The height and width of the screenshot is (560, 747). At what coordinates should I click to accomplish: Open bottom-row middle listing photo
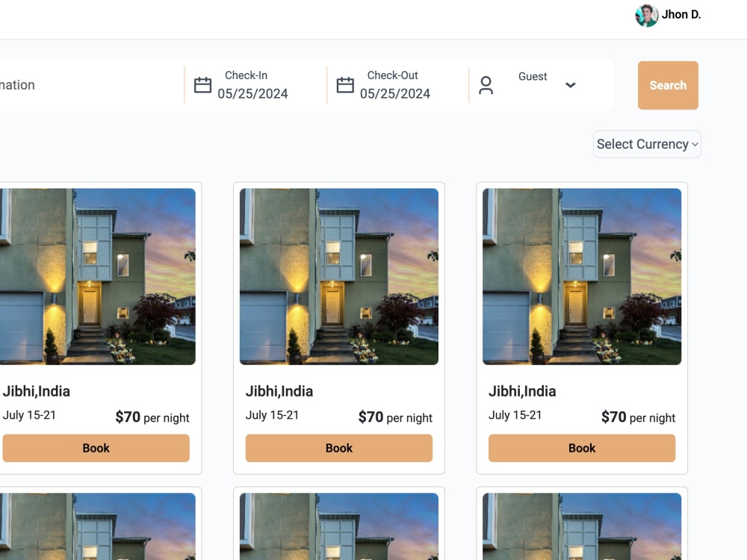(338, 526)
